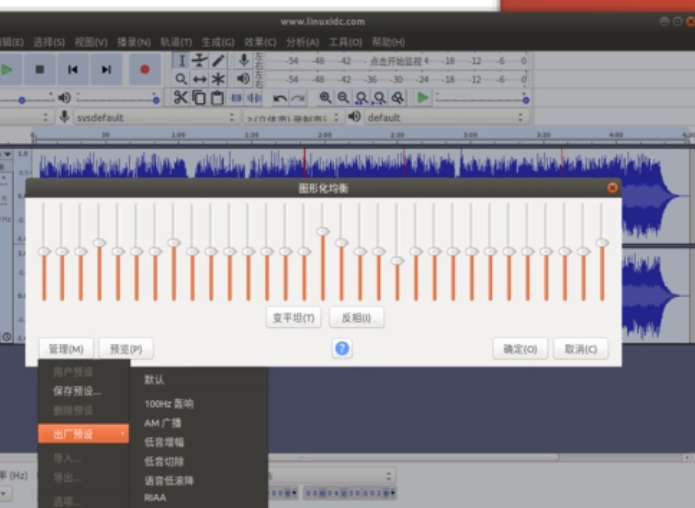Open the 工具(O) menu
The image size is (695, 508).
[x=345, y=42]
